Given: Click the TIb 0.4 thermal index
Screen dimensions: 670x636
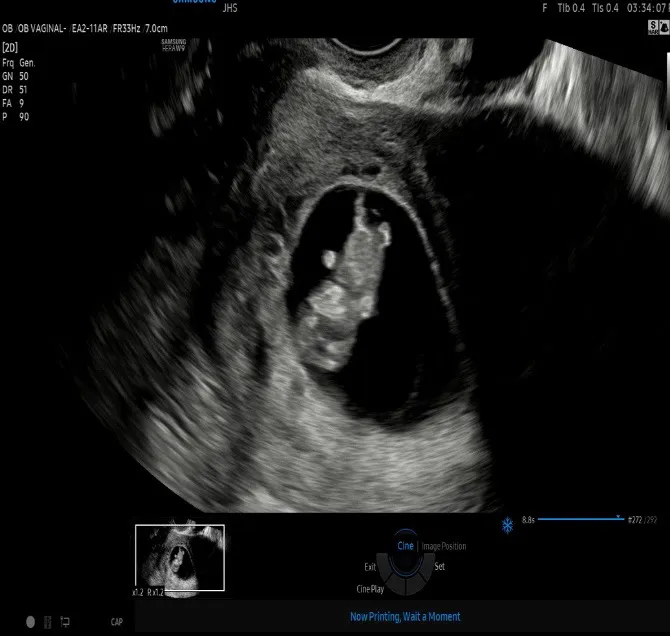Looking at the screenshot, I should [x=571, y=8].
